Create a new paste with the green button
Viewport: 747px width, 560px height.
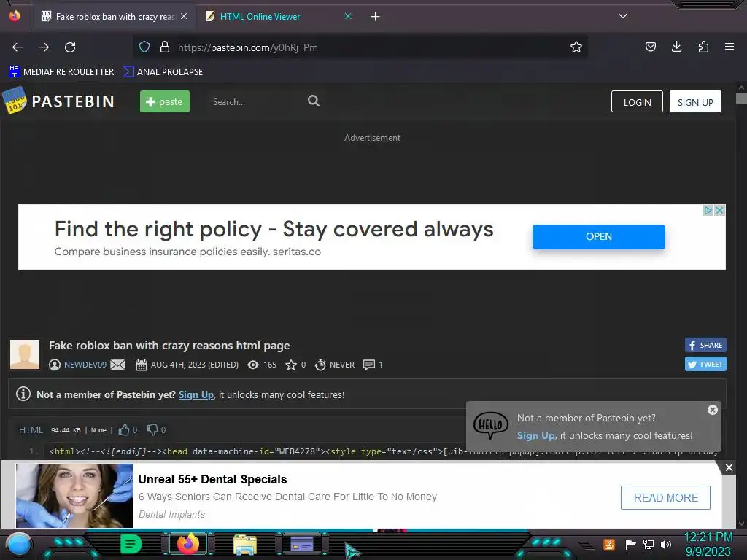point(164,101)
